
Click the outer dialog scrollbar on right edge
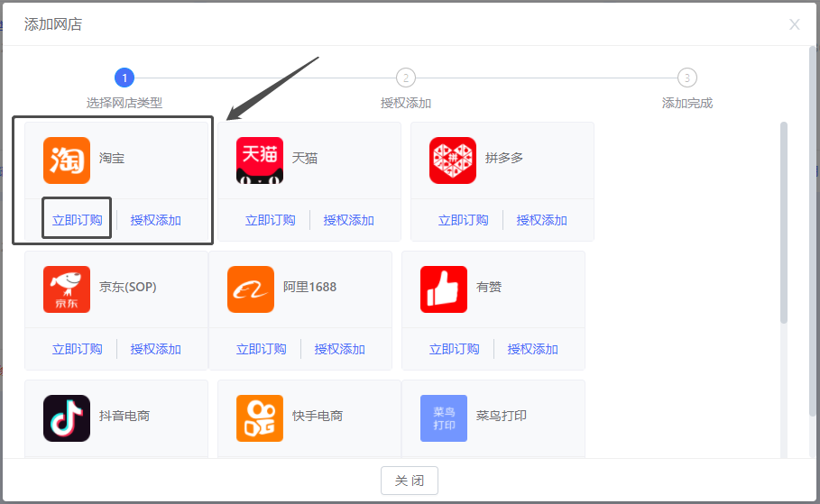813,230
